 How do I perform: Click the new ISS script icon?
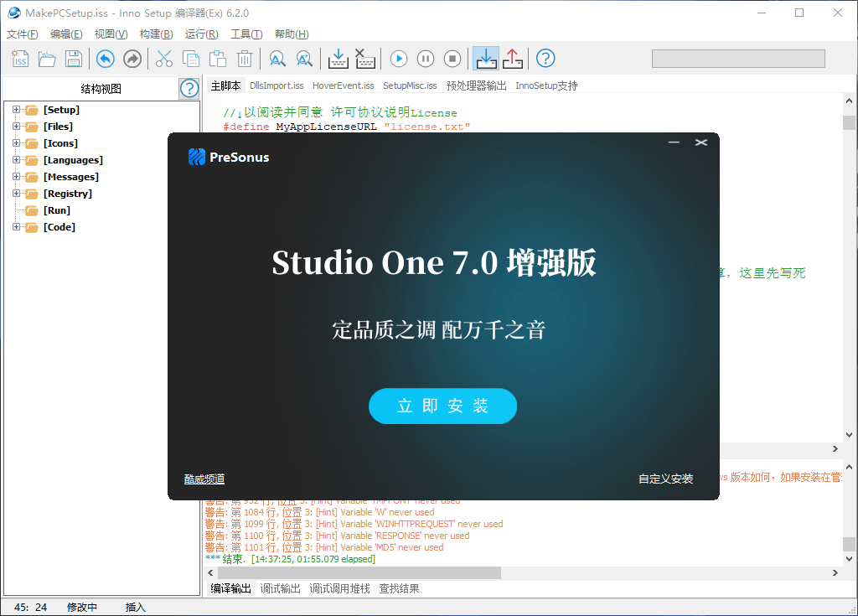tap(20, 59)
